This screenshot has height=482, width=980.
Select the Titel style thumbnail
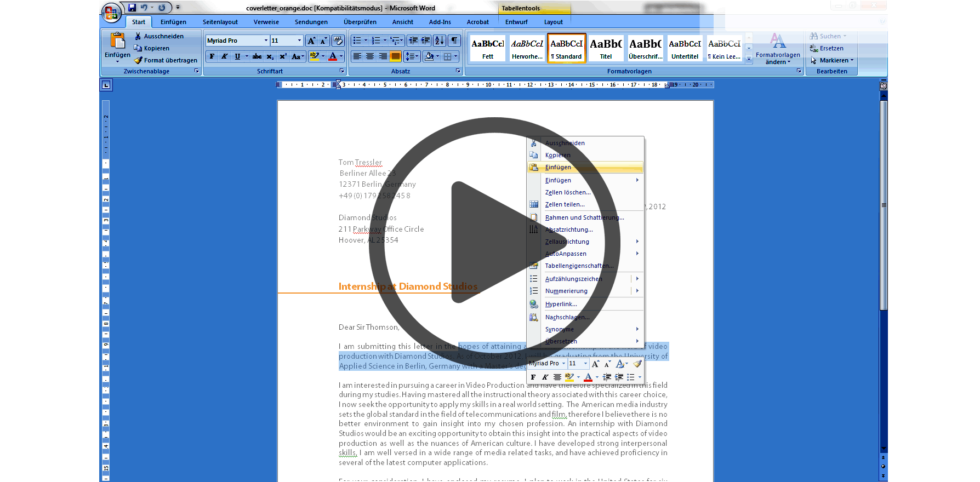click(606, 48)
